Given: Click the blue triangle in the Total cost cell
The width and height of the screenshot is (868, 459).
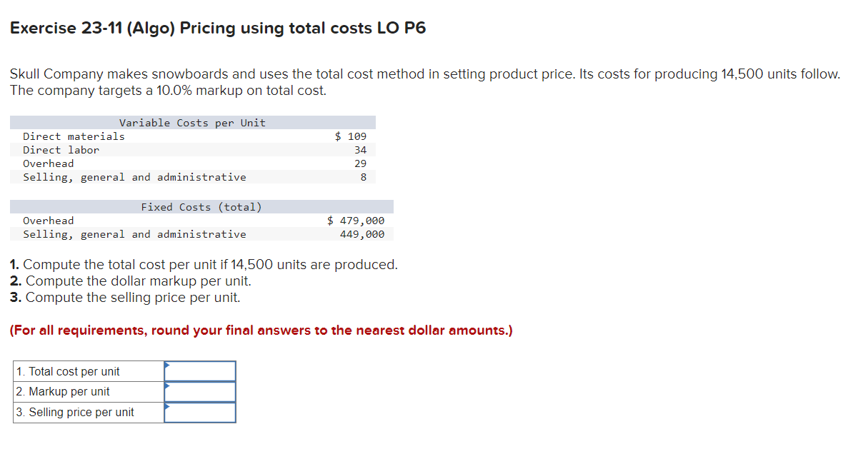Looking at the screenshot, I should [167, 365].
